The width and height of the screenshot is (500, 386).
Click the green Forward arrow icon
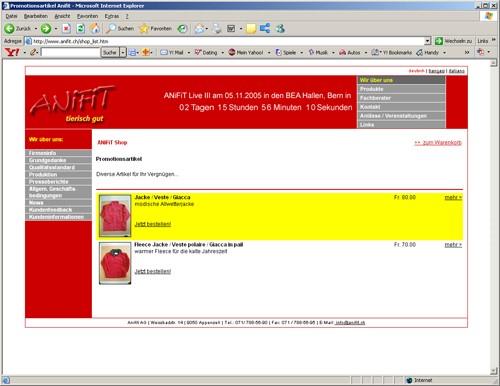tap(46, 29)
